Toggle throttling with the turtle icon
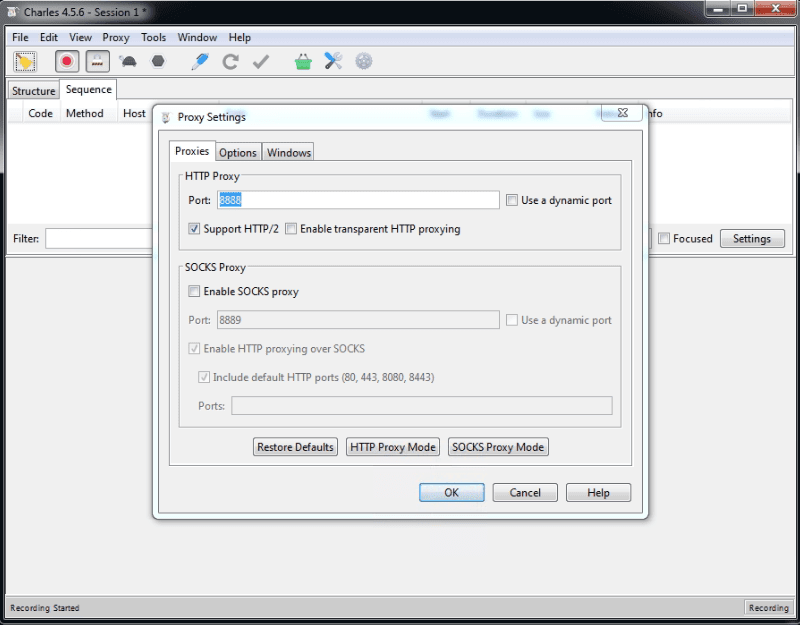This screenshot has width=800, height=625. coord(128,62)
